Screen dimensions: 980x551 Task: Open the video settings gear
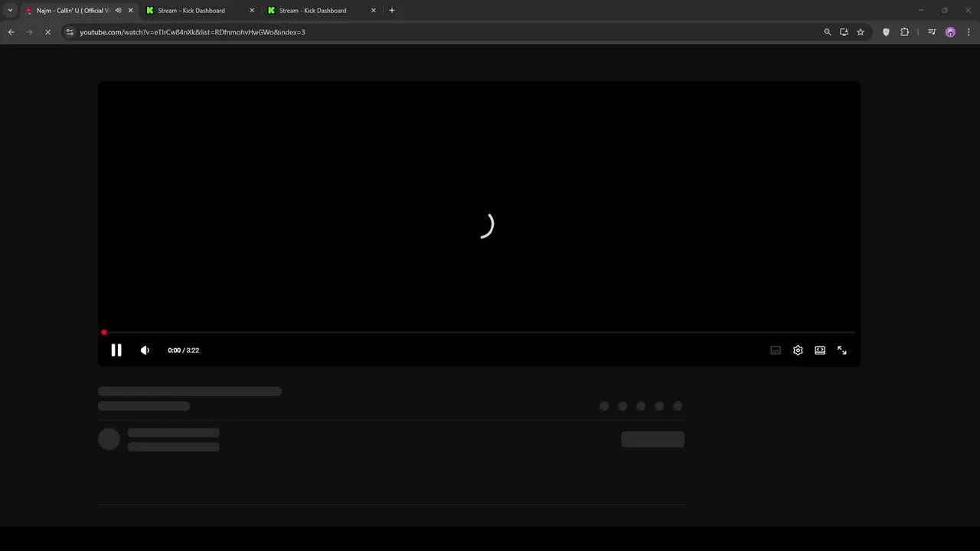798,350
